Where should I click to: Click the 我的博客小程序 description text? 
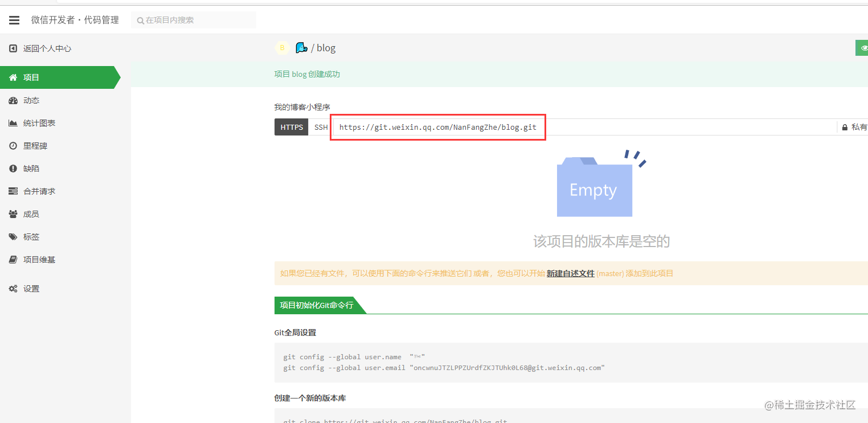[x=302, y=107]
